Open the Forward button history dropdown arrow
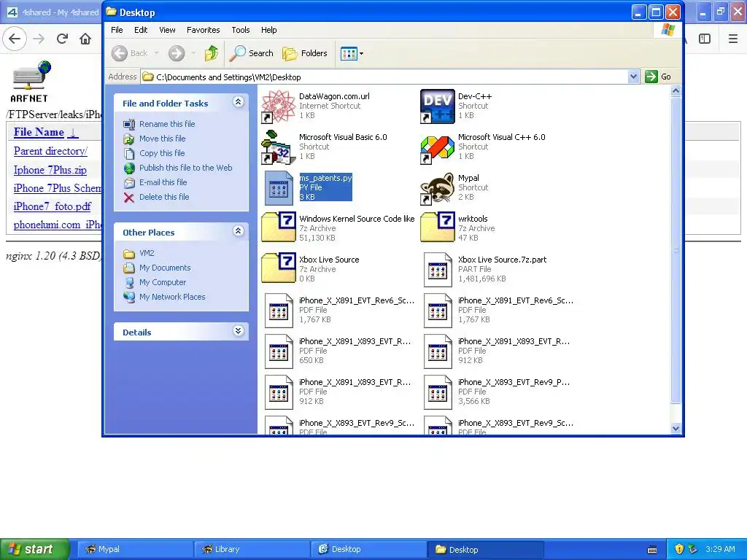This screenshot has width=747, height=560. pos(193,53)
